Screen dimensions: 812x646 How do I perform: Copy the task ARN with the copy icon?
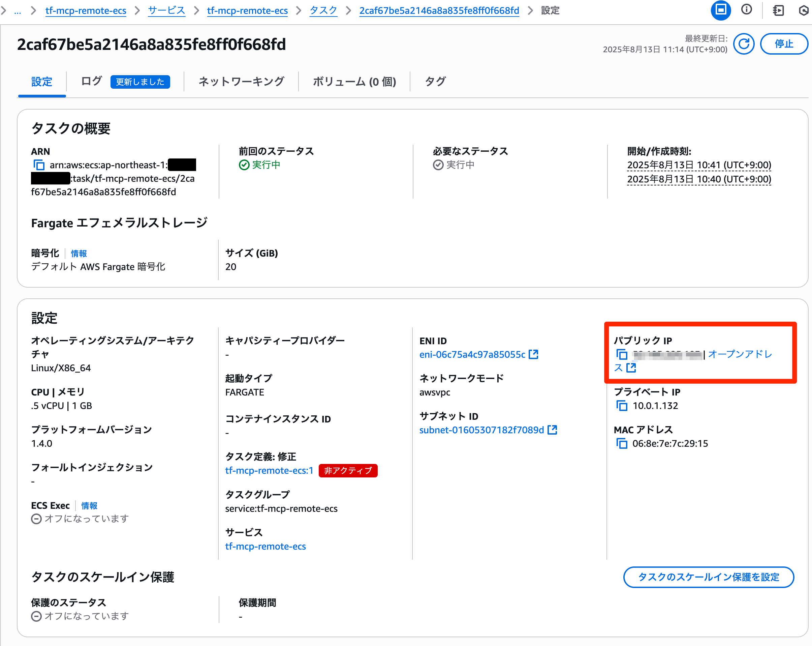coord(39,165)
